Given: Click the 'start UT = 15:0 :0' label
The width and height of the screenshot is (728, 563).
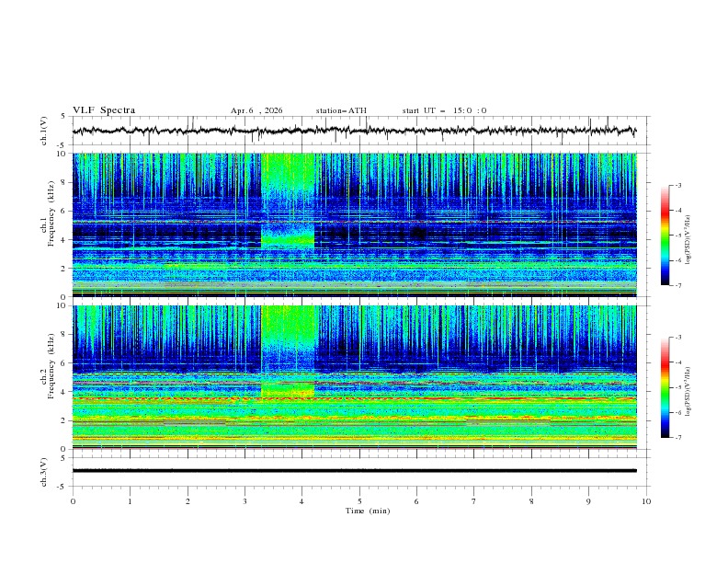Looking at the screenshot, I should coord(444,110).
